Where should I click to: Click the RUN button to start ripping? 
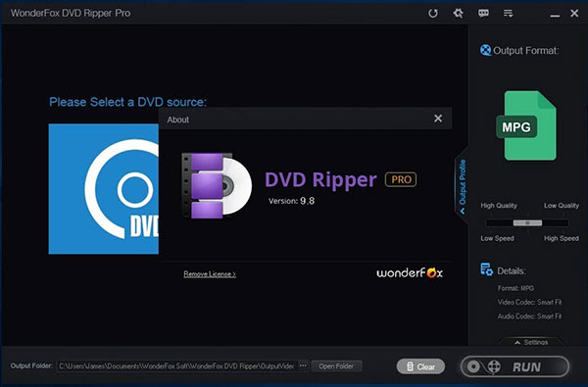(514, 366)
